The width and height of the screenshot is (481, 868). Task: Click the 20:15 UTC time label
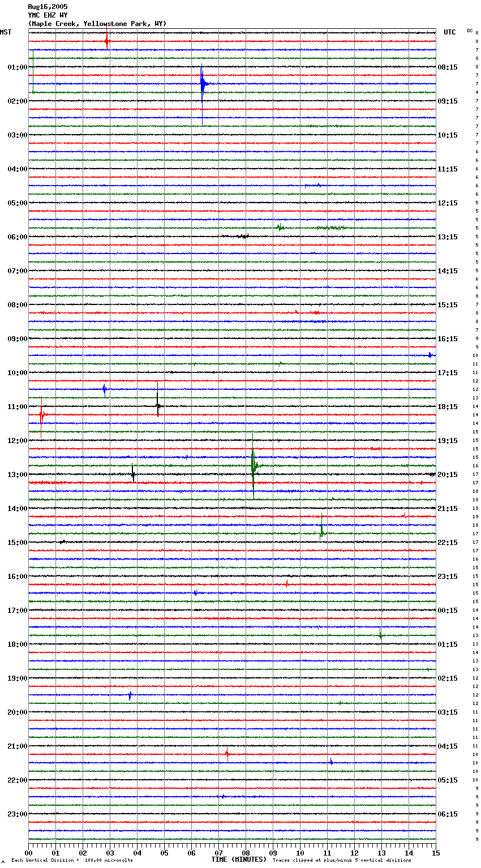point(448,475)
